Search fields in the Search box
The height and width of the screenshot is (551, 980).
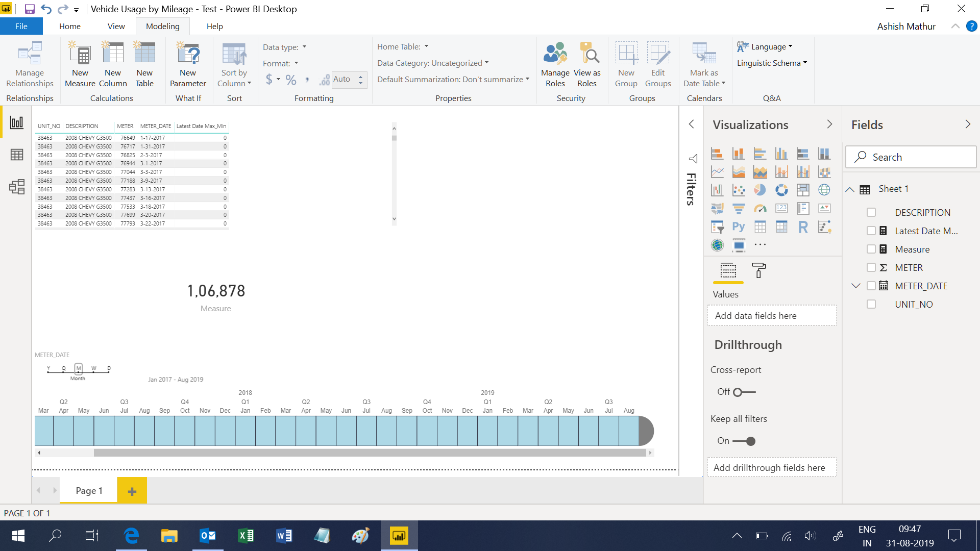tap(911, 157)
